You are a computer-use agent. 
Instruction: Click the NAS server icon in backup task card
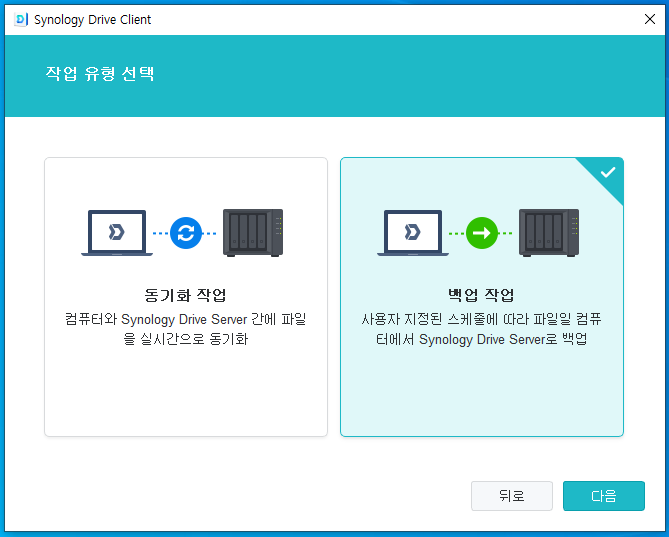tap(549, 233)
